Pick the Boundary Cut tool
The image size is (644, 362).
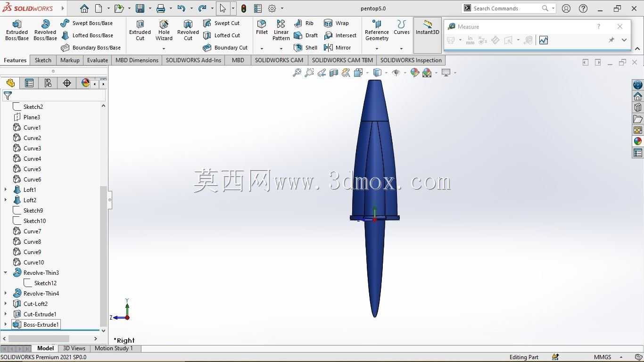(225, 48)
